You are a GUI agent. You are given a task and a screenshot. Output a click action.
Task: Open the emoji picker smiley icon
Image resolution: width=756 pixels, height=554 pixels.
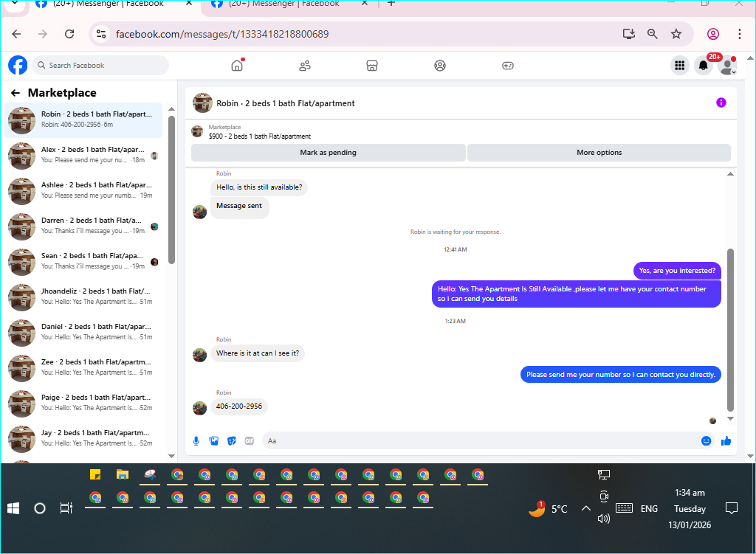click(x=706, y=441)
